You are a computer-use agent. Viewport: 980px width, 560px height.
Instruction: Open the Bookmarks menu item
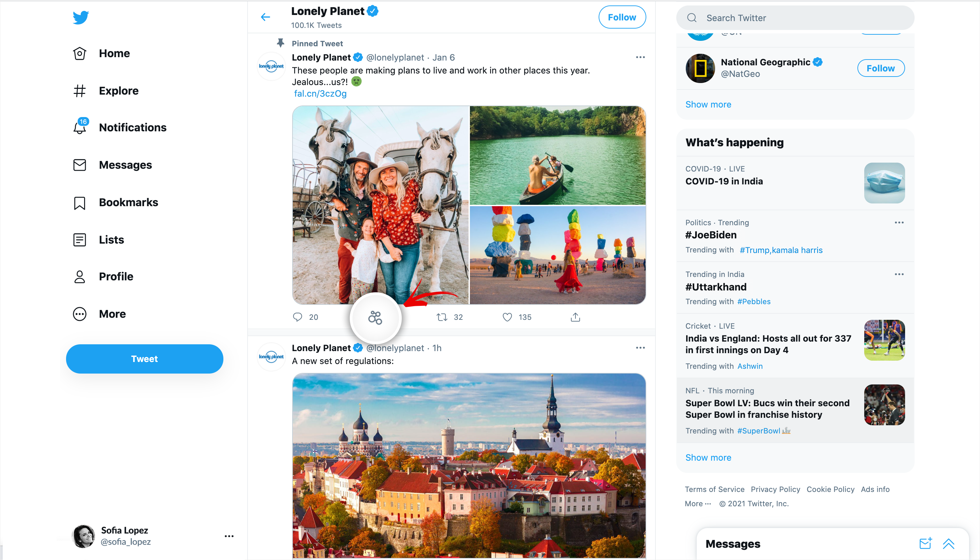[128, 202]
